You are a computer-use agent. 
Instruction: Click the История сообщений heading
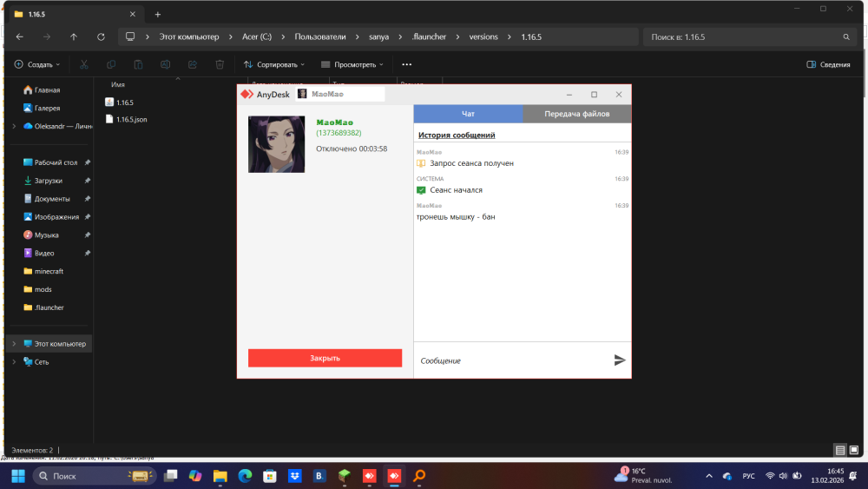[457, 135]
